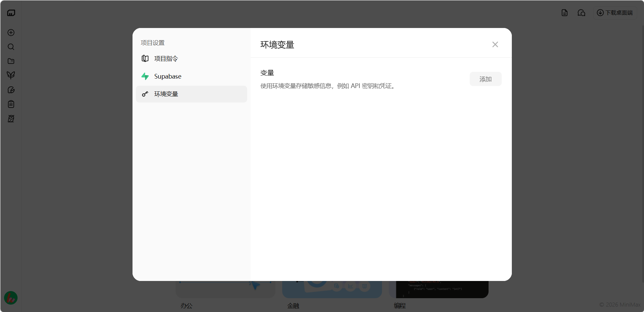Open the clipboard icon in sidebar
Image resolution: width=644 pixels, height=312 pixels.
click(11, 104)
